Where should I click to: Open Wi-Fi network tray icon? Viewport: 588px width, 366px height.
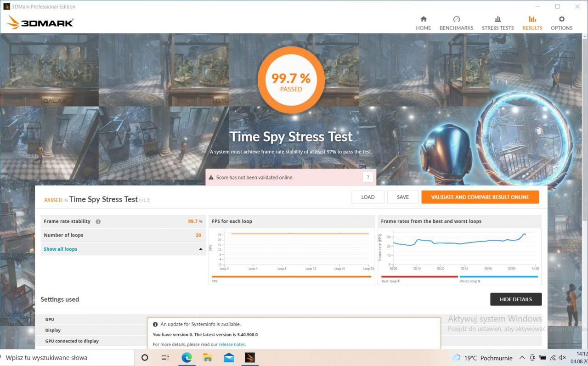point(553,358)
